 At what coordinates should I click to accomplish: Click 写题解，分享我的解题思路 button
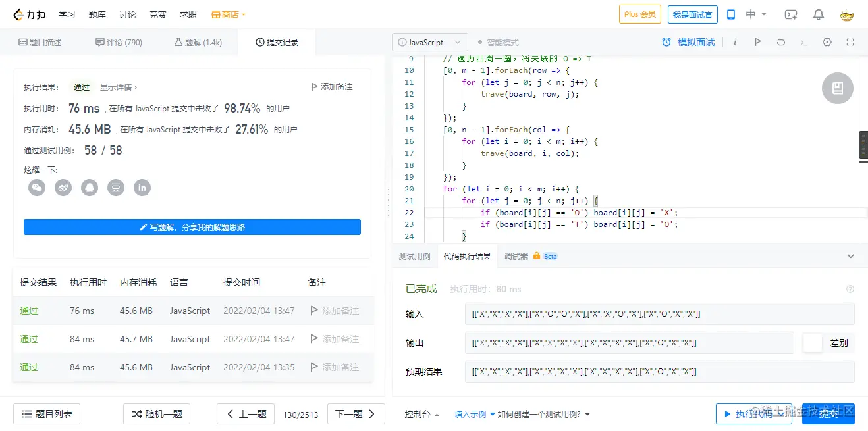[x=192, y=227]
